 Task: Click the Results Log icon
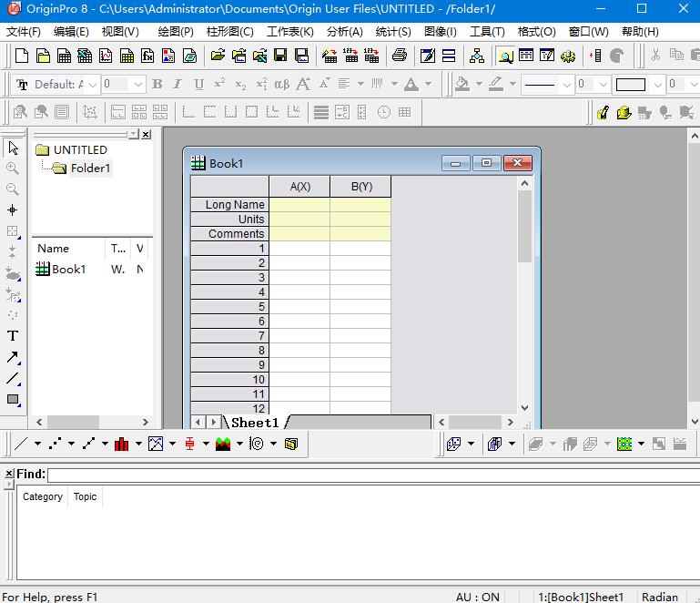[526, 56]
